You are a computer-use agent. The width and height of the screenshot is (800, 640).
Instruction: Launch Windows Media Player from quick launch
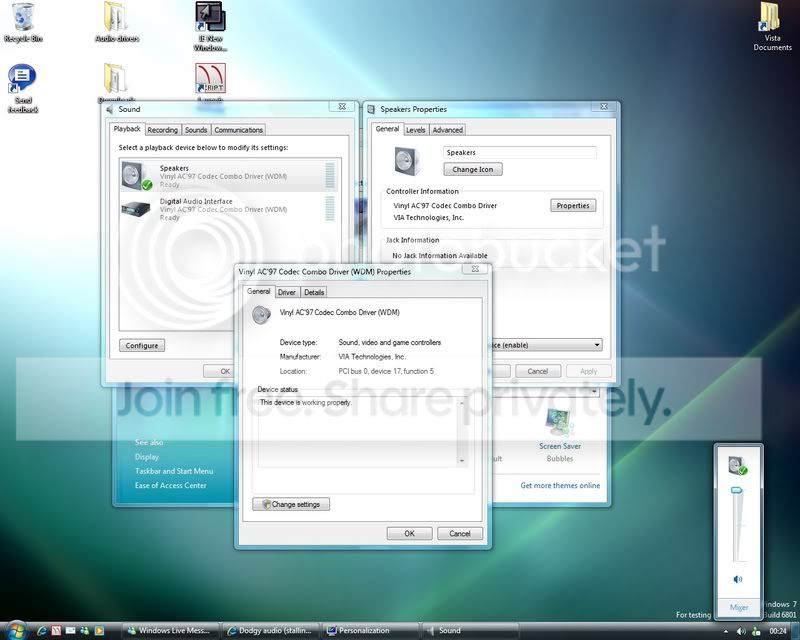click(99, 631)
